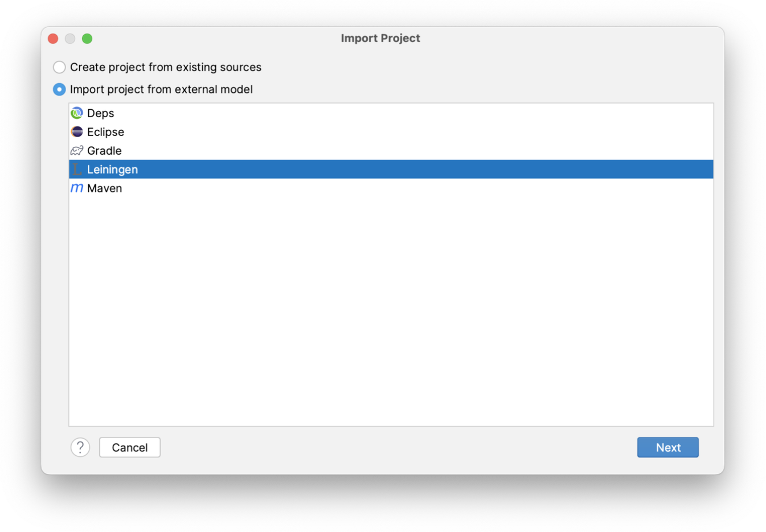This screenshot has height=532, width=766.
Task: Pick Gradle from the model list
Action: point(391,151)
